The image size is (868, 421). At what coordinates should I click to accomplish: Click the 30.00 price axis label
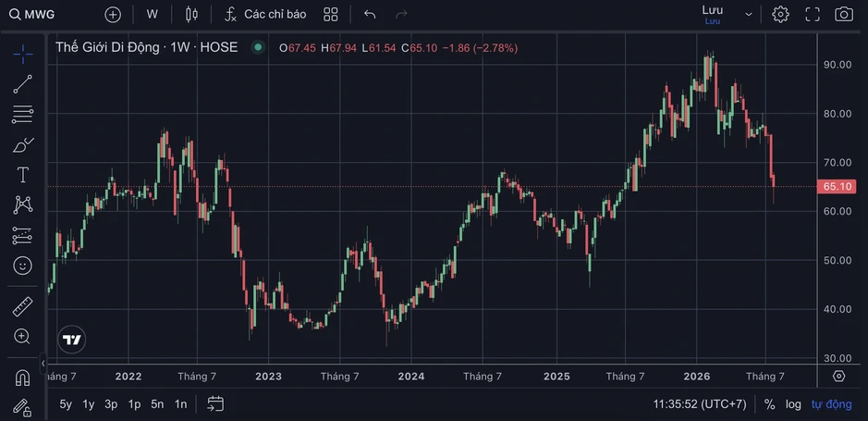point(837,358)
